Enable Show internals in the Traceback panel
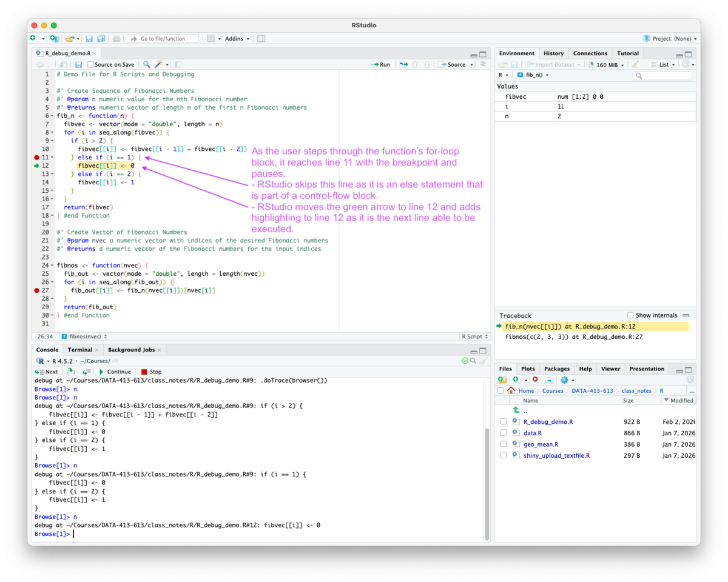 630,315
